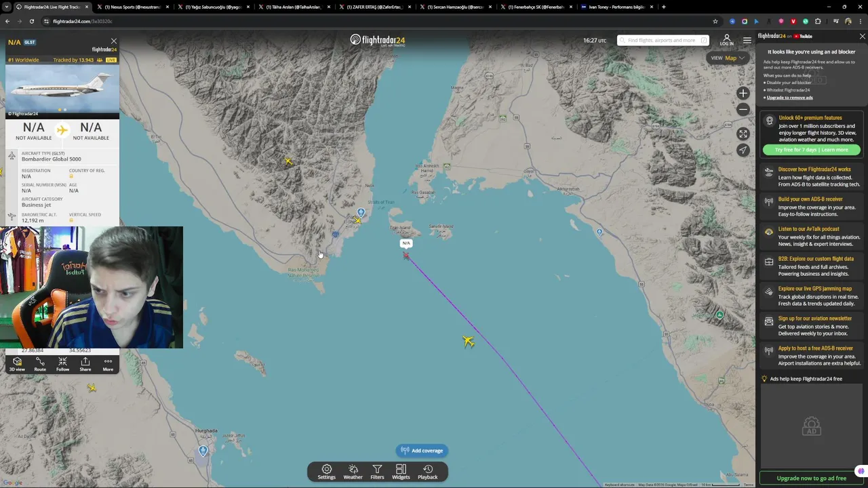Click the Add coverage button
Viewport: 868px width, 488px height.
click(422, 451)
